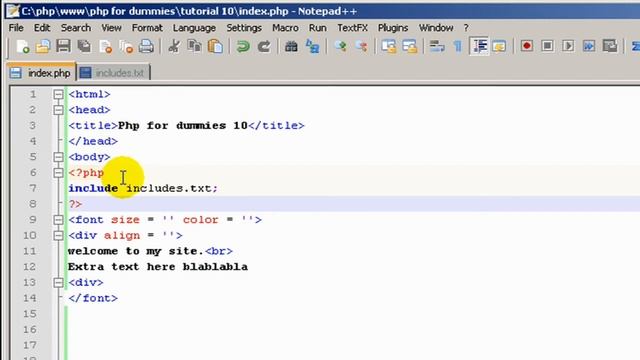
Task: Click the Redo arrow icon
Action: (x=264, y=47)
